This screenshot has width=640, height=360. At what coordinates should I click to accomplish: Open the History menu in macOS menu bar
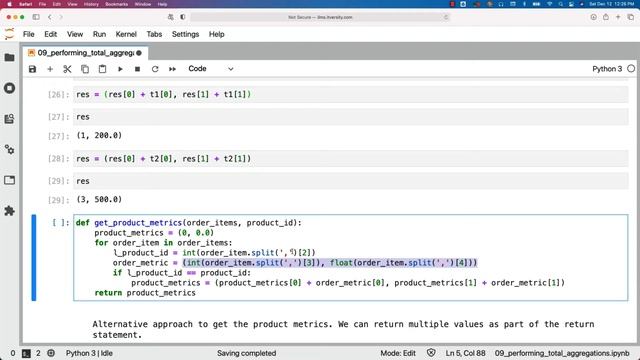click(x=91, y=4)
